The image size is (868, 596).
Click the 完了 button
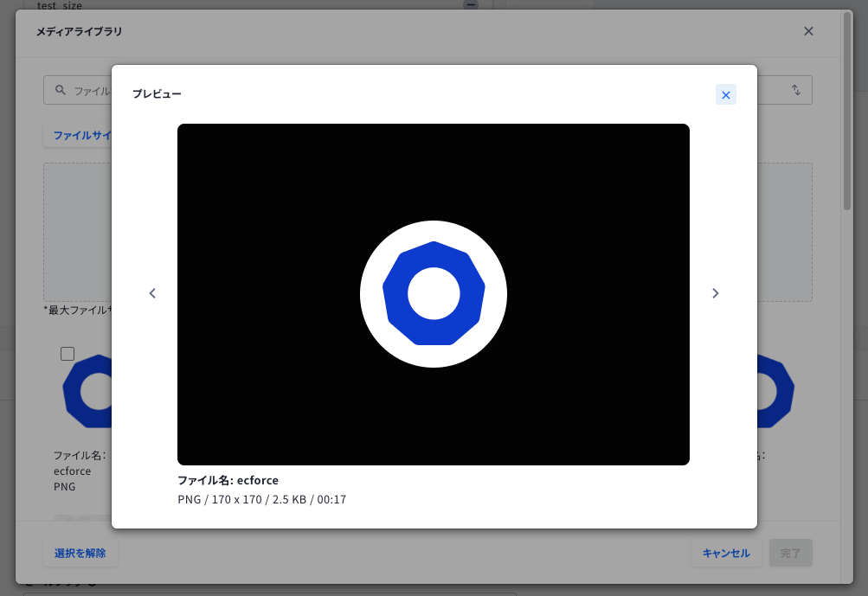790,553
